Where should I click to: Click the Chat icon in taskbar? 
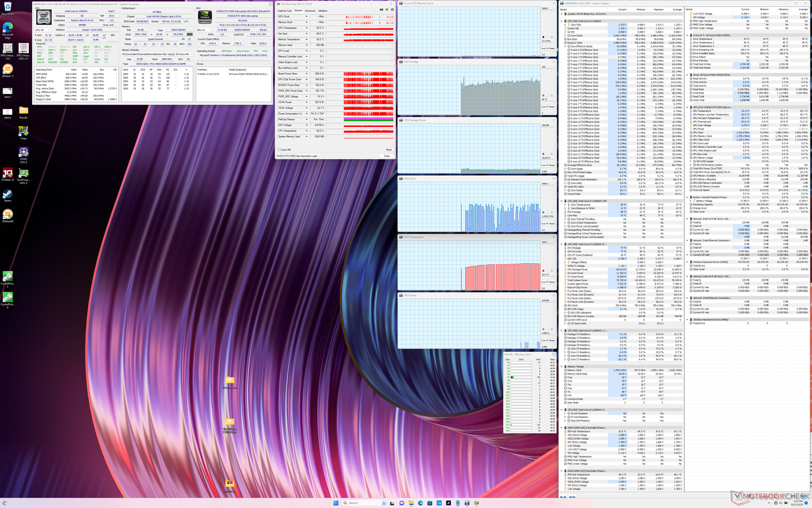(402, 503)
